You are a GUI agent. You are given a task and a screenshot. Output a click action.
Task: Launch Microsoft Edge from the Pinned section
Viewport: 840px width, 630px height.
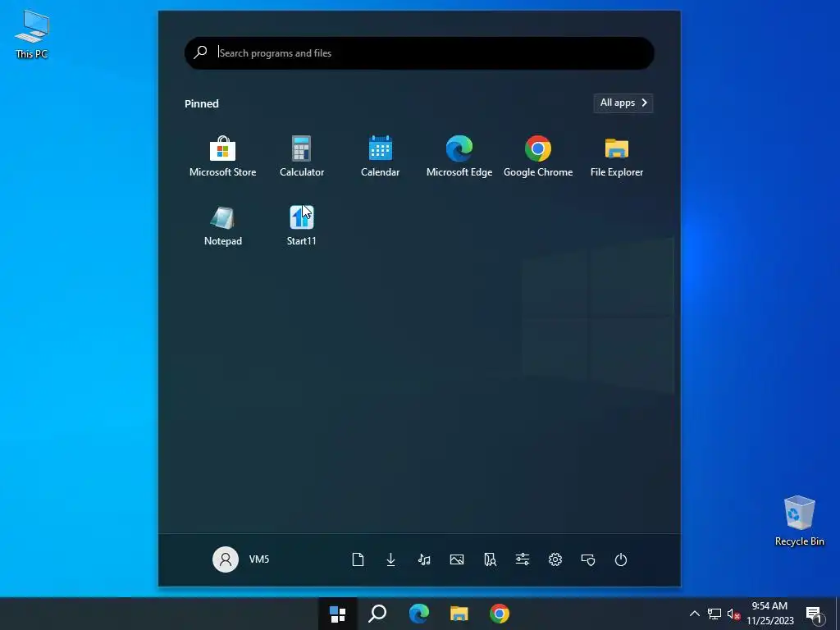click(459, 157)
